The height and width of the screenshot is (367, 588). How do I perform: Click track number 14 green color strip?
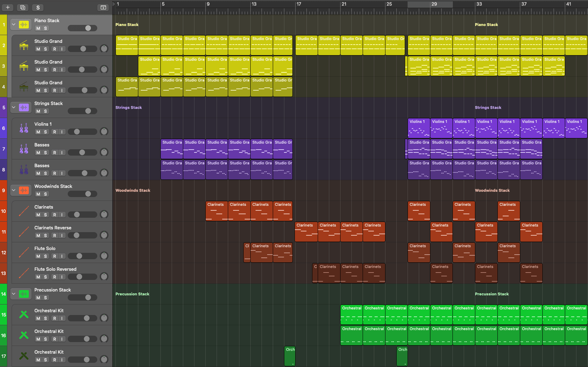[x=4, y=294]
